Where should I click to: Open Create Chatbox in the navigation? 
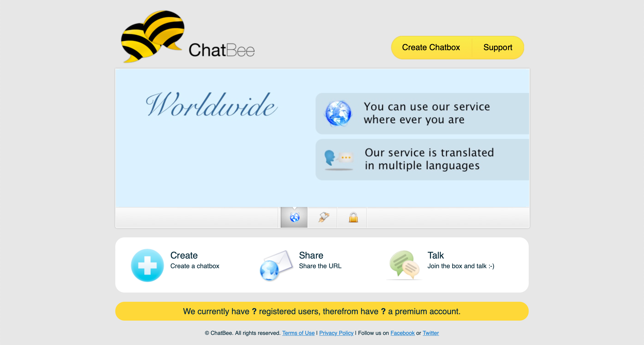point(431,47)
